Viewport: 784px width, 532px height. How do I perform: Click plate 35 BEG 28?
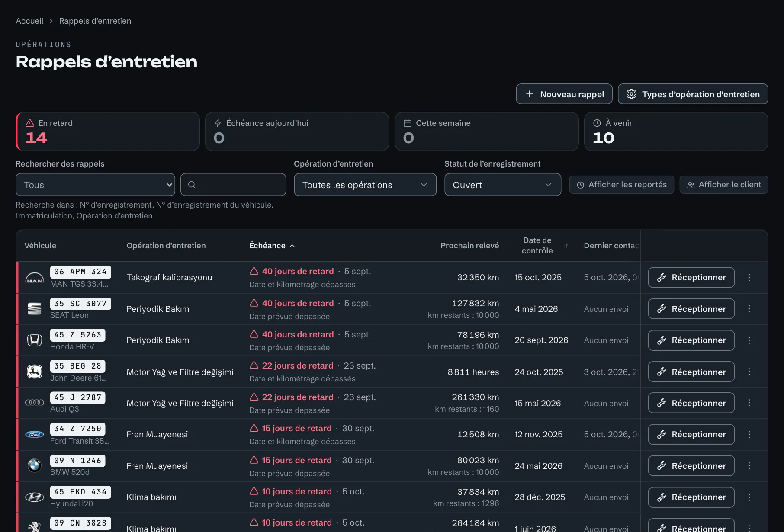pyautogui.click(x=78, y=366)
